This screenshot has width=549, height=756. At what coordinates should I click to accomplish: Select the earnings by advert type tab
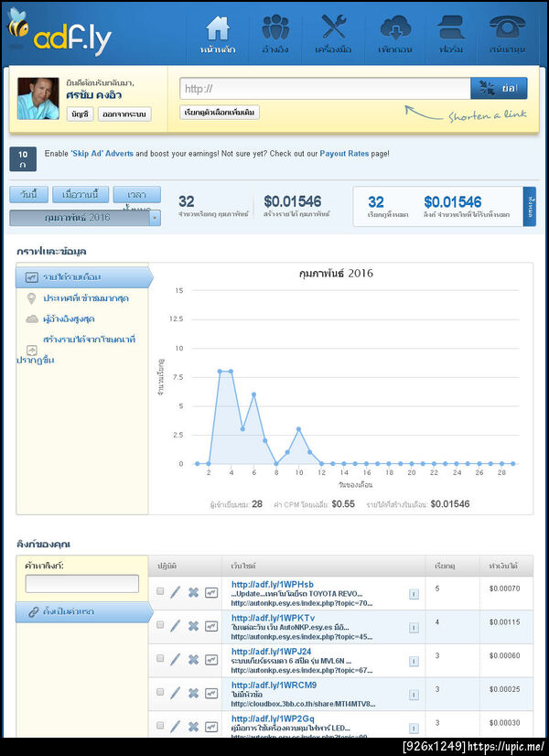pos(76,350)
